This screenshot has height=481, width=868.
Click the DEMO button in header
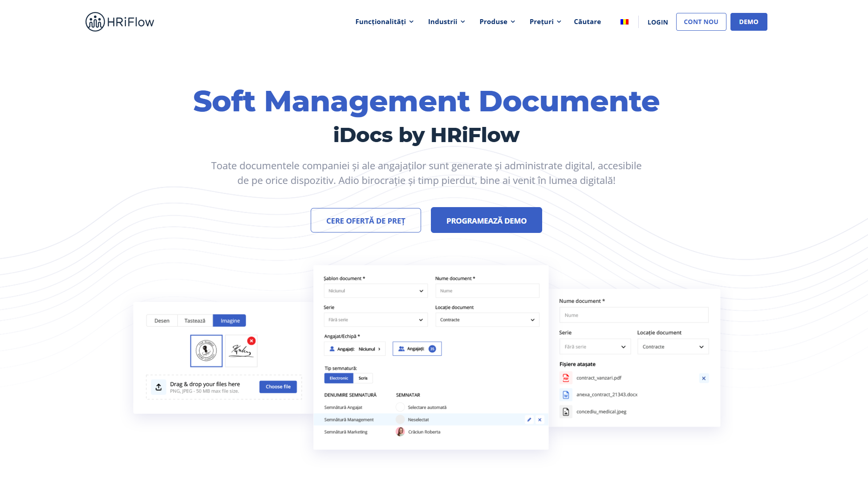click(749, 22)
